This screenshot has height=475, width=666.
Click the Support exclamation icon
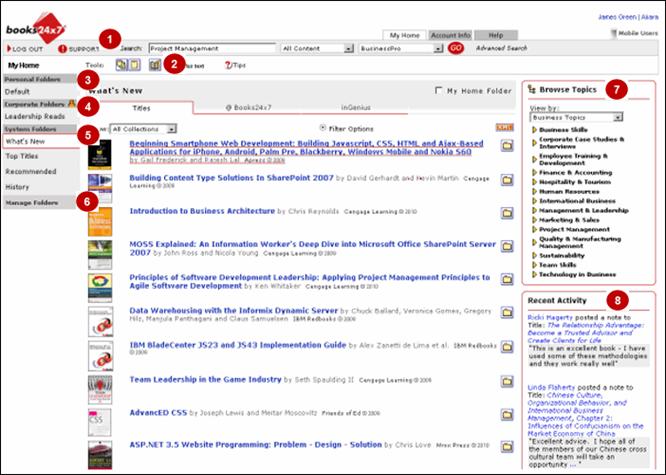pos(63,47)
